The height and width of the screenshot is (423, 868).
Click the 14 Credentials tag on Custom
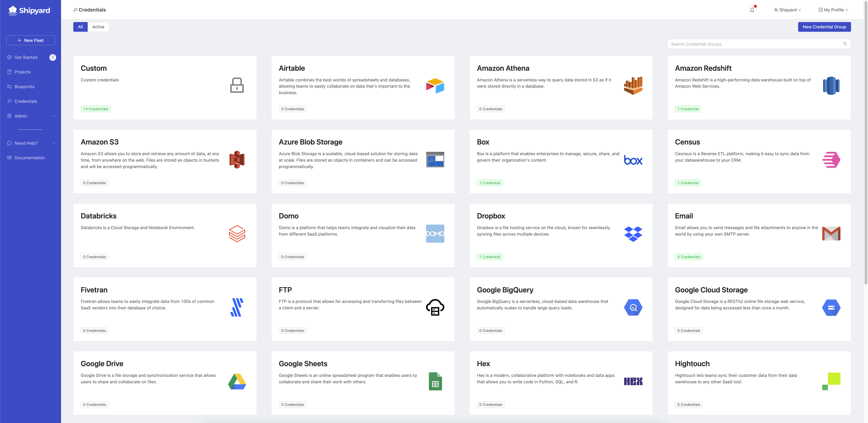click(x=96, y=109)
